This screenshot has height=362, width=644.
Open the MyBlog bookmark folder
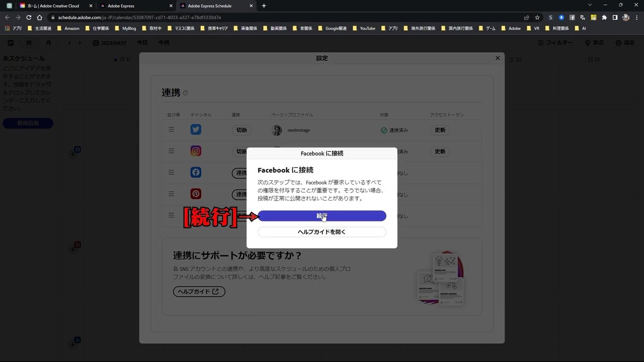click(125, 28)
